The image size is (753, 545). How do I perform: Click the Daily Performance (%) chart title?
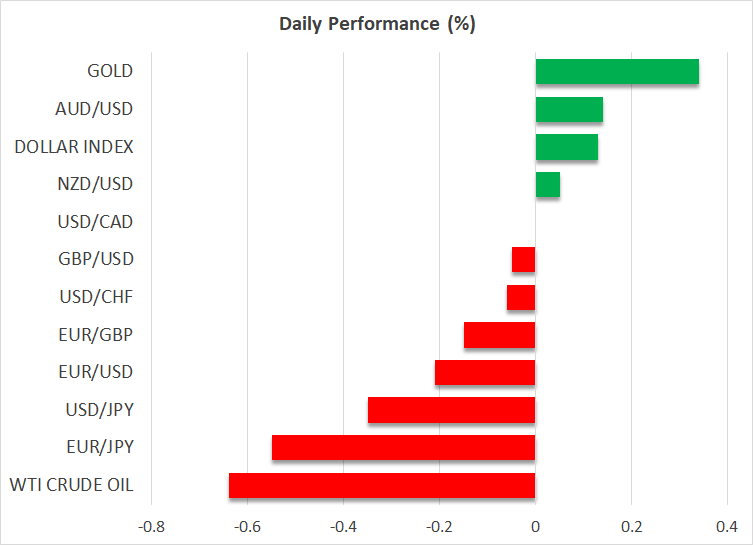point(376,24)
